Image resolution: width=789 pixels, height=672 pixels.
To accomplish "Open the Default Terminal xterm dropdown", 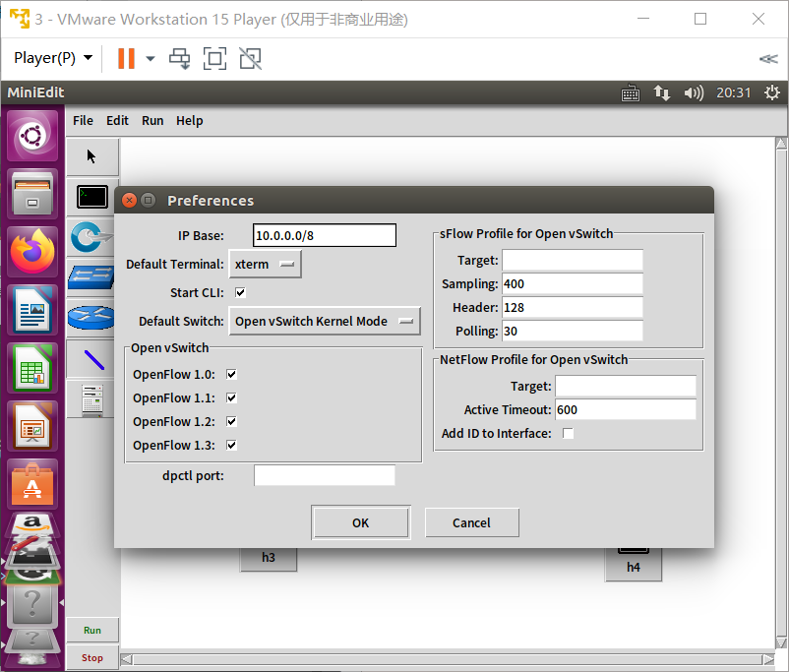I will pyautogui.click(x=266, y=264).
